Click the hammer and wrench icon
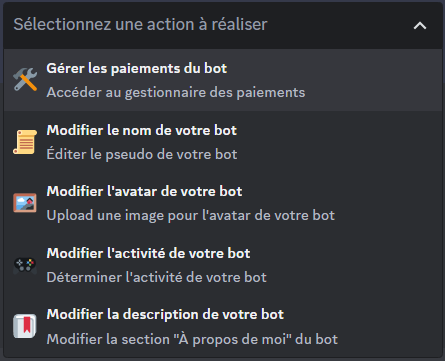 [x=25, y=79]
